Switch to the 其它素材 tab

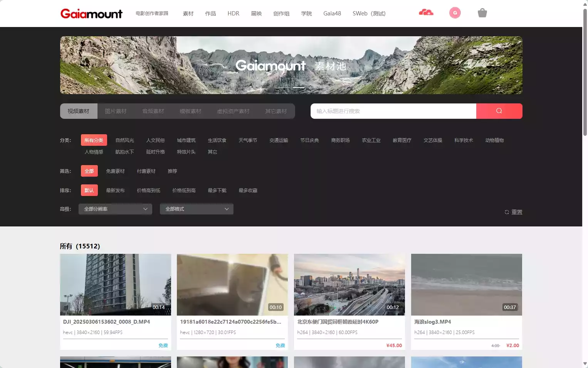(276, 111)
